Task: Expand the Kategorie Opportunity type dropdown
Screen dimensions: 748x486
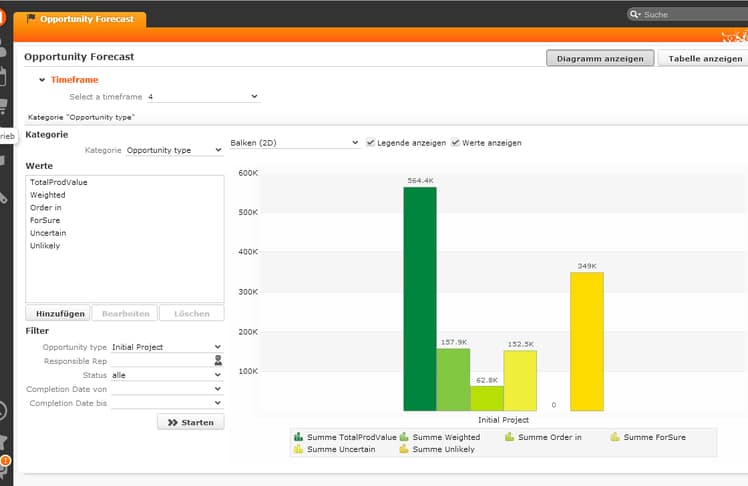Action: 174,150
